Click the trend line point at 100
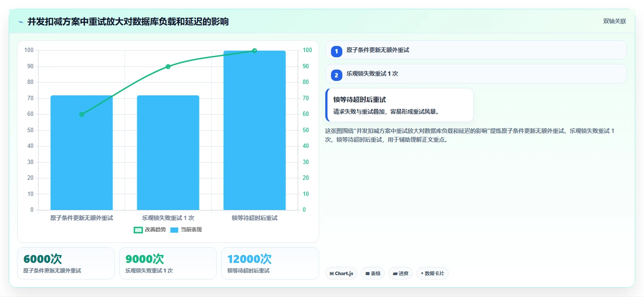Screen dimensions: 644x297 click(x=254, y=51)
